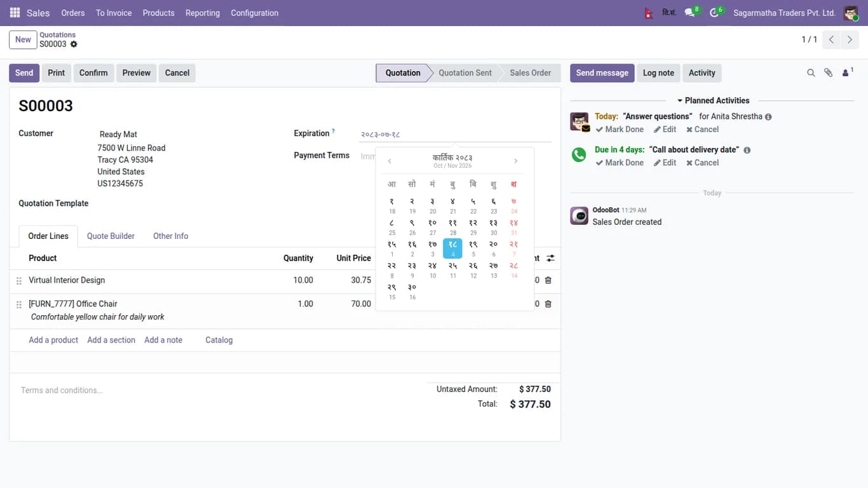The height and width of the screenshot is (488, 868).
Task: Click the Send message button
Action: coord(602,73)
